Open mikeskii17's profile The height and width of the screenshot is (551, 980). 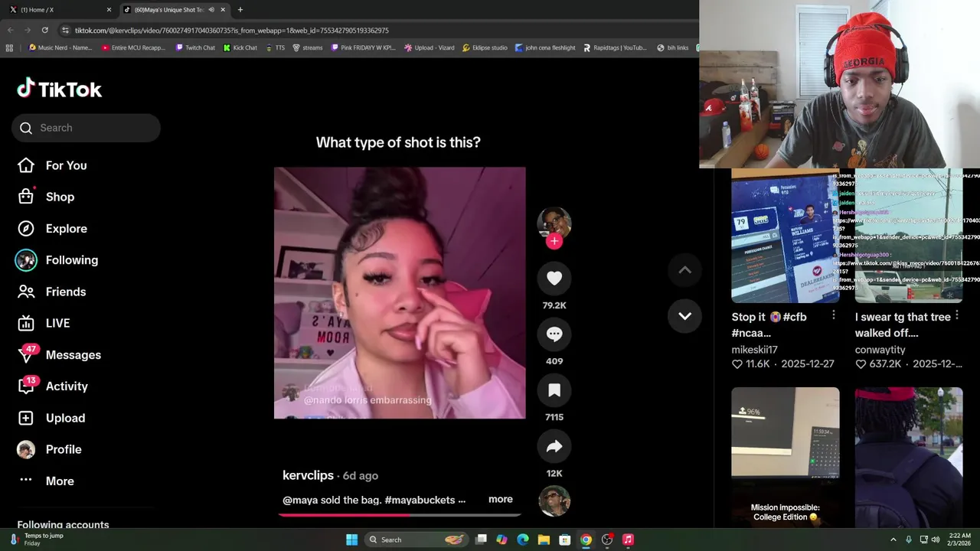click(754, 350)
